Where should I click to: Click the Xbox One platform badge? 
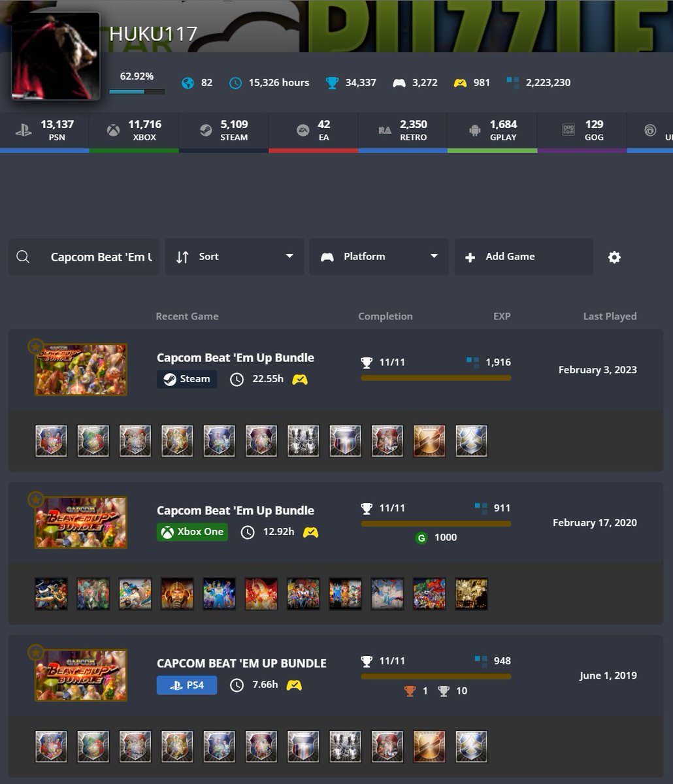(x=192, y=532)
